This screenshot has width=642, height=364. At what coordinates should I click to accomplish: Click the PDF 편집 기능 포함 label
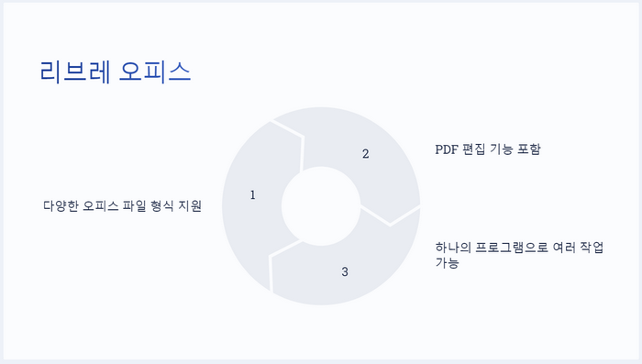tap(488, 149)
